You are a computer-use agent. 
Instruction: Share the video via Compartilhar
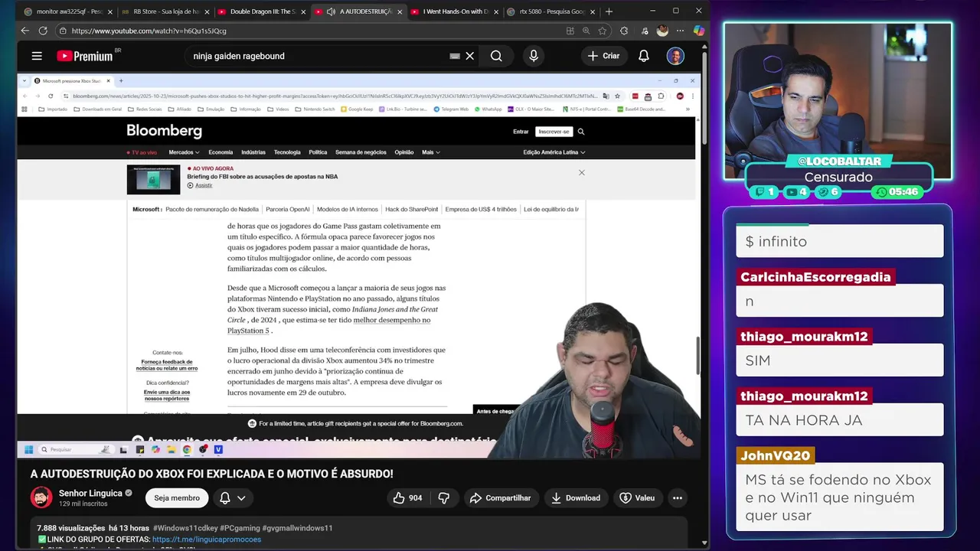pos(500,498)
